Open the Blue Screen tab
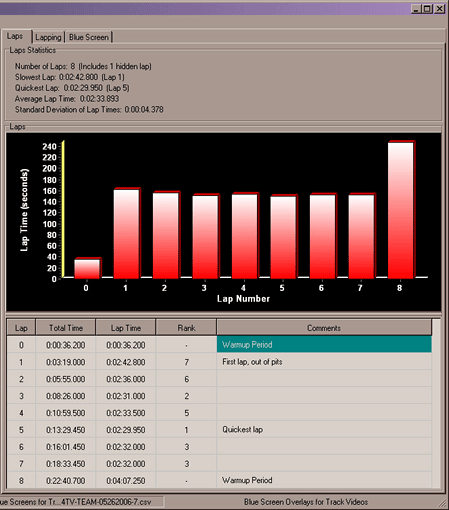 pyautogui.click(x=89, y=37)
